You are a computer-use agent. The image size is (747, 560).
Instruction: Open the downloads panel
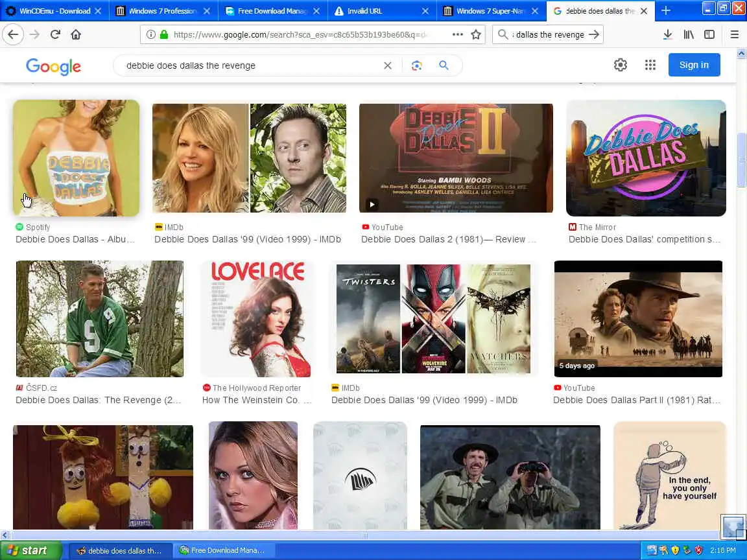click(x=667, y=34)
